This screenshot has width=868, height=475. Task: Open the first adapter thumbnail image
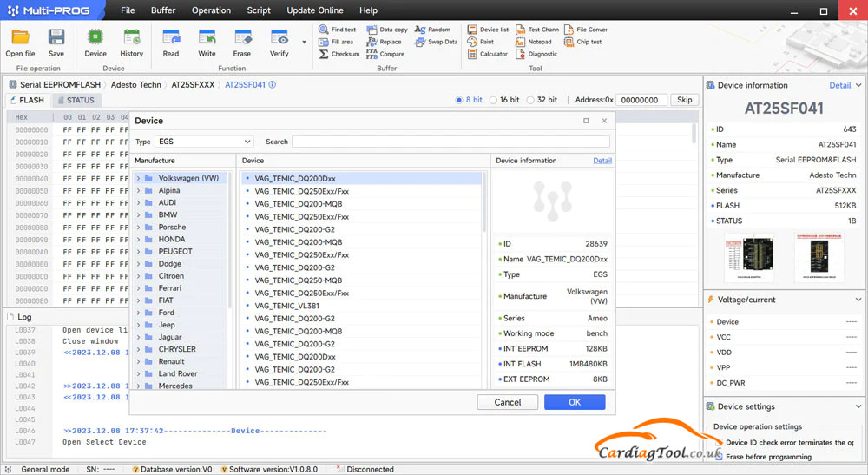(x=749, y=258)
